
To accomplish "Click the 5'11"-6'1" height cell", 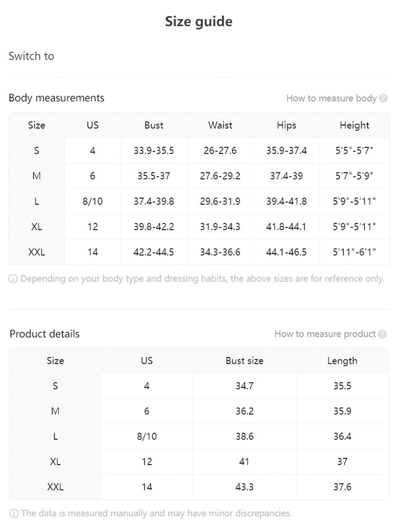I will pos(354,252).
